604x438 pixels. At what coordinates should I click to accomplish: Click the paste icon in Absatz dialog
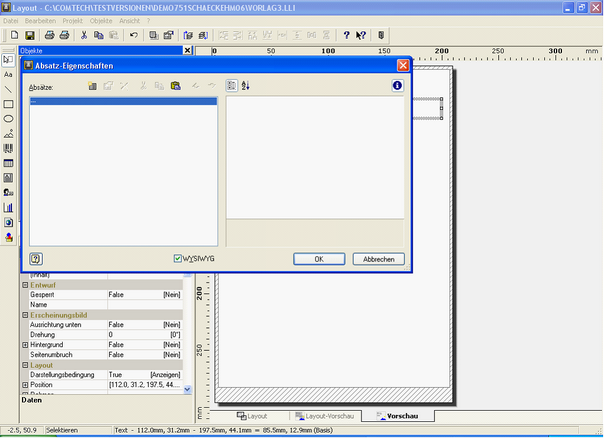(176, 86)
